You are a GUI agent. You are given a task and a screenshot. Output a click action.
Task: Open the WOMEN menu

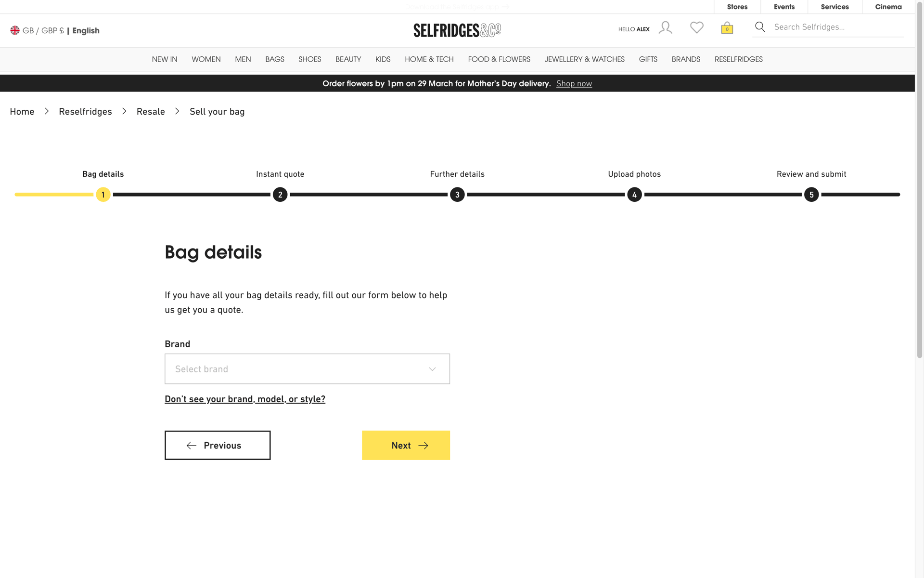[x=206, y=59]
